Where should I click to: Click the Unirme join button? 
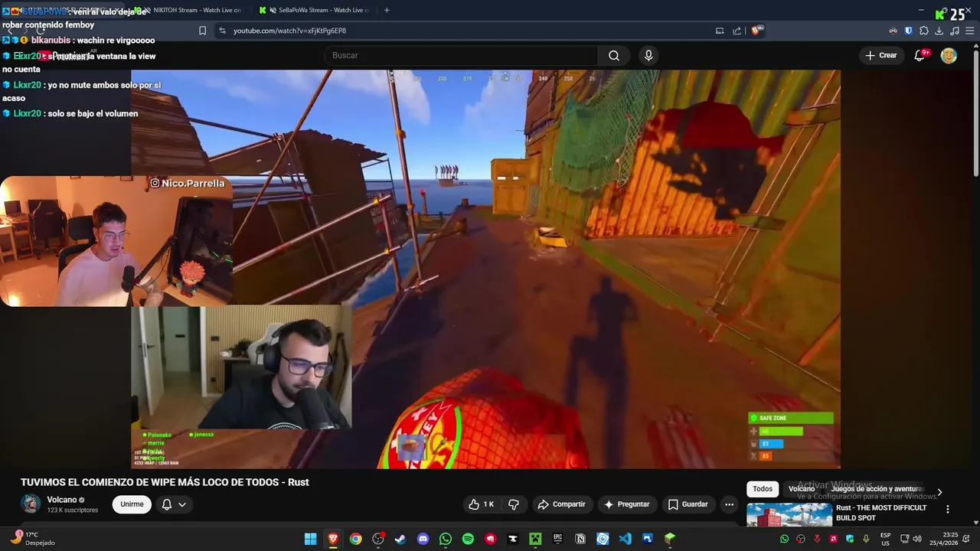(132, 504)
